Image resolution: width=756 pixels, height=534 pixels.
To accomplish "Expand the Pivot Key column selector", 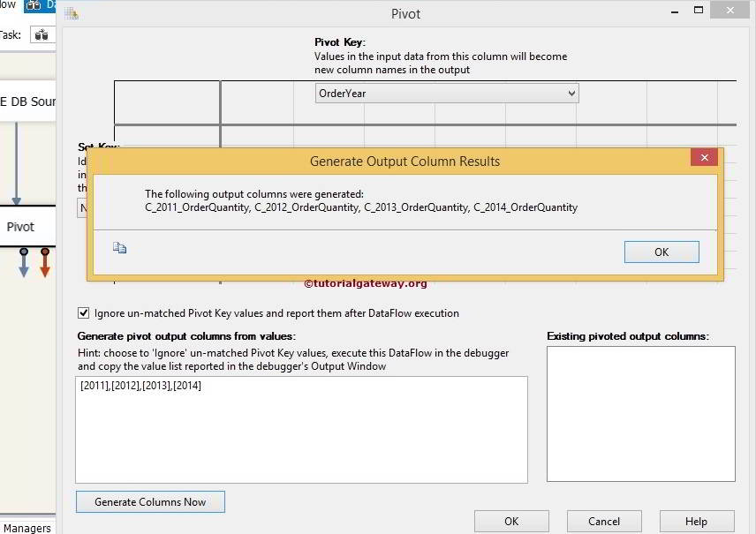I will 571,93.
